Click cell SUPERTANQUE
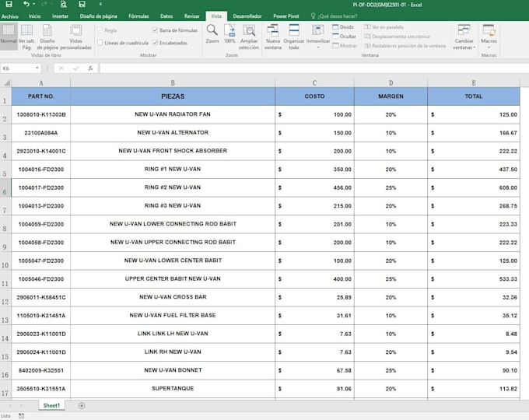This screenshot has height=420, width=529. 173,389
